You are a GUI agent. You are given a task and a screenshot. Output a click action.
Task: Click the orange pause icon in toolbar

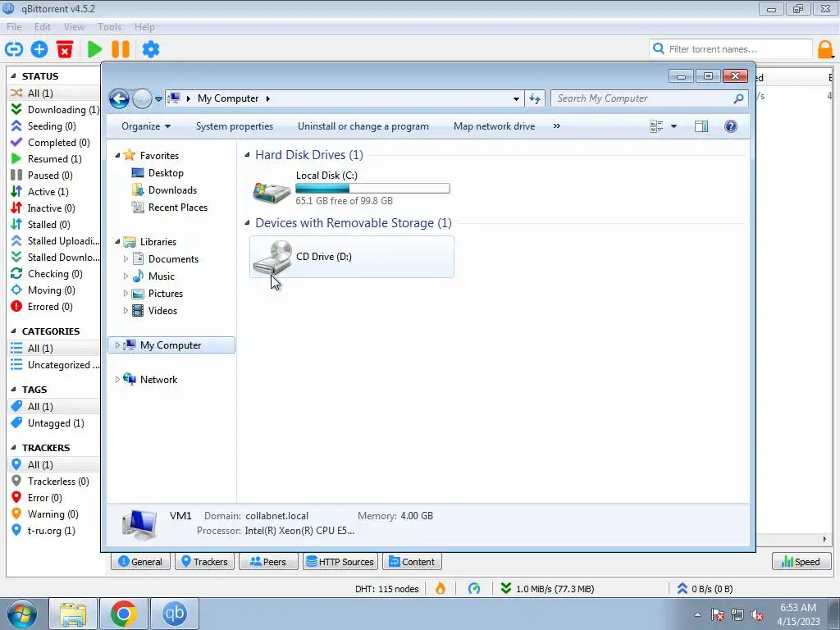click(x=121, y=49)
